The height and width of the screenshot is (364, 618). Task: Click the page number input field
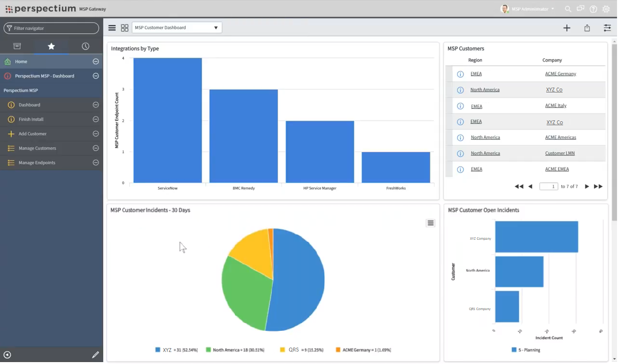tap(549, 186)
